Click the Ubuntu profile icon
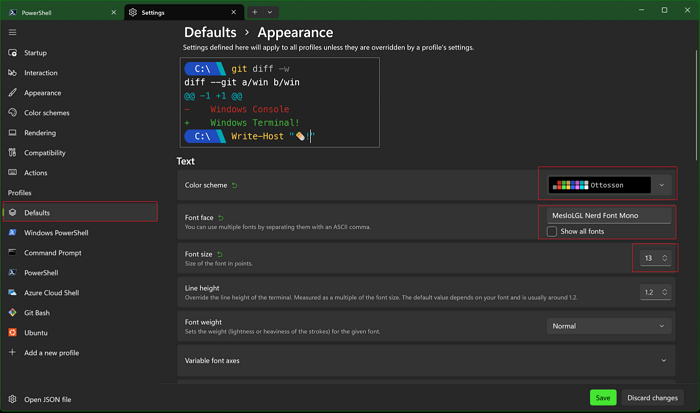This screenshot has width=700, height=413. [x=12, y=333]
